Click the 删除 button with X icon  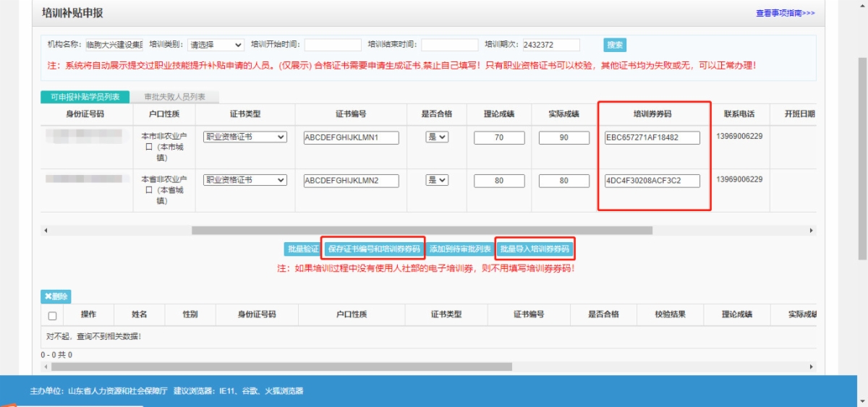[x=56, y=296]
